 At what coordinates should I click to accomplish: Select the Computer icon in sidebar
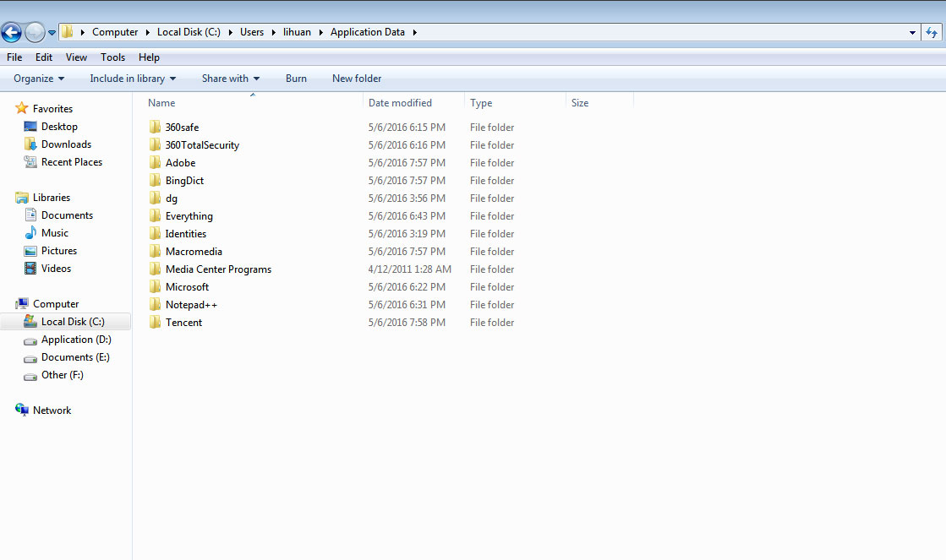[22, 304]
